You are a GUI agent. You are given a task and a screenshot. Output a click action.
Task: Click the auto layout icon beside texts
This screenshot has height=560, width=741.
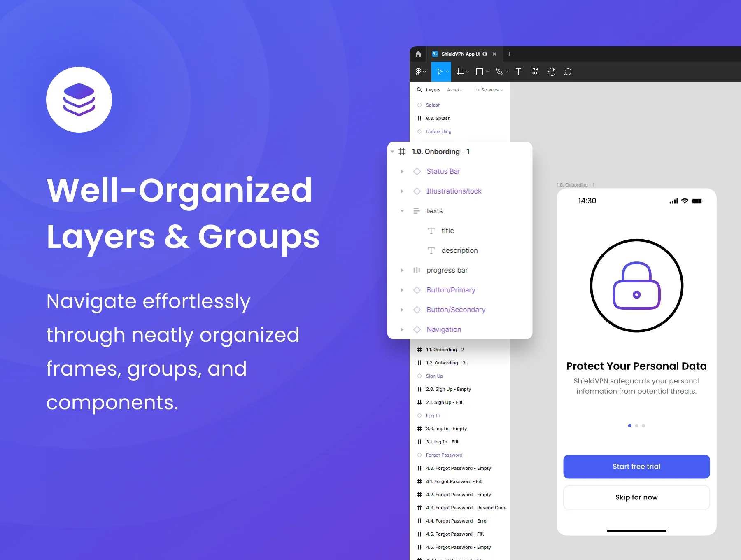click(417, 211)
